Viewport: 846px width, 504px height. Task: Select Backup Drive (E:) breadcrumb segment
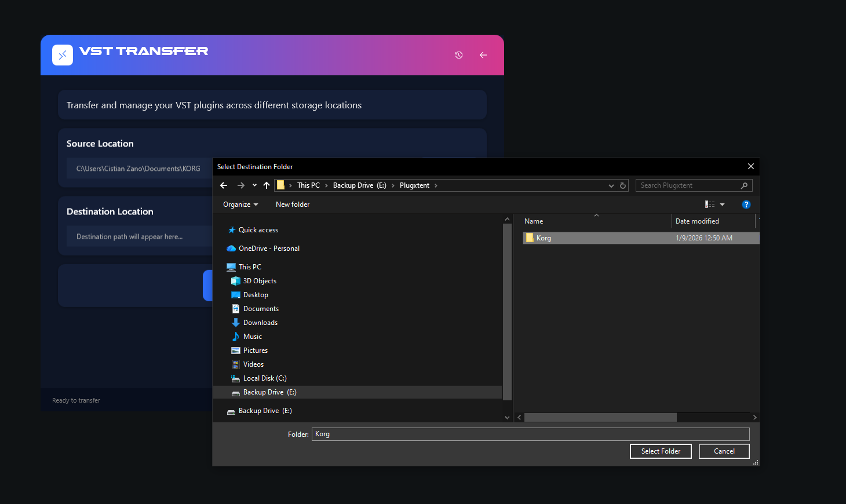pos(359,185)
